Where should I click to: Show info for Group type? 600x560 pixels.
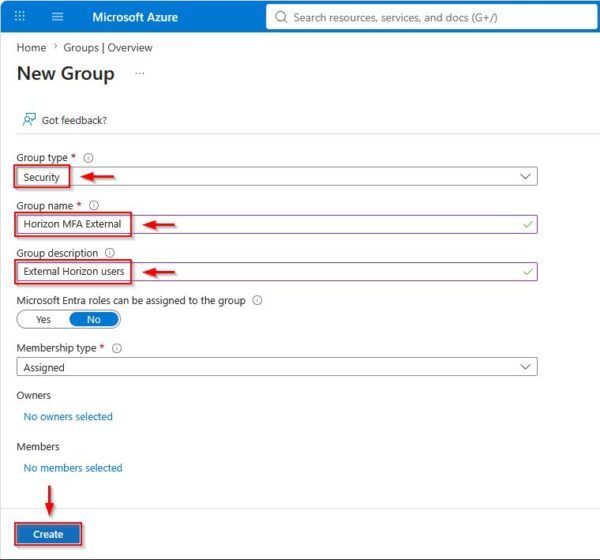click(x=88, y=158)
